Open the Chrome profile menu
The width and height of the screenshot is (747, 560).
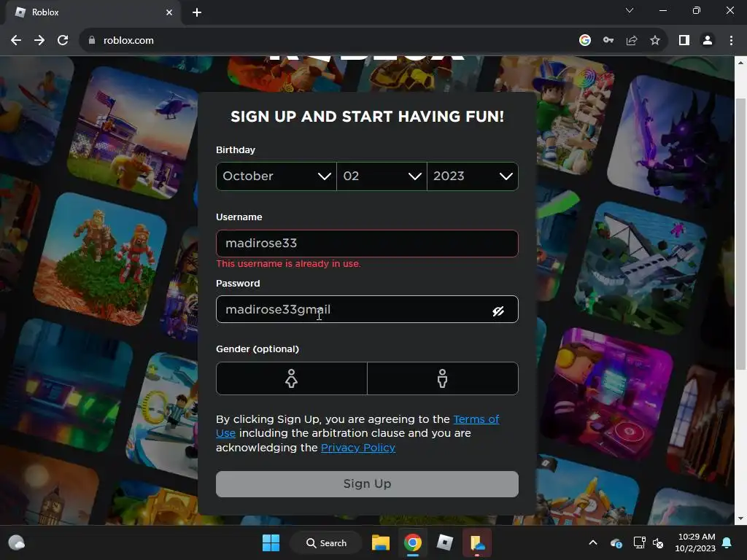pyautogui.click(x=708, y=41)
